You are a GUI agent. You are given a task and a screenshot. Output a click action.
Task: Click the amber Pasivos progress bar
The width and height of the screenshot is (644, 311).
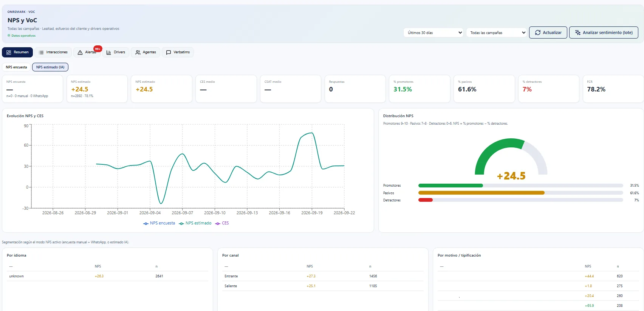coord(481,193)
